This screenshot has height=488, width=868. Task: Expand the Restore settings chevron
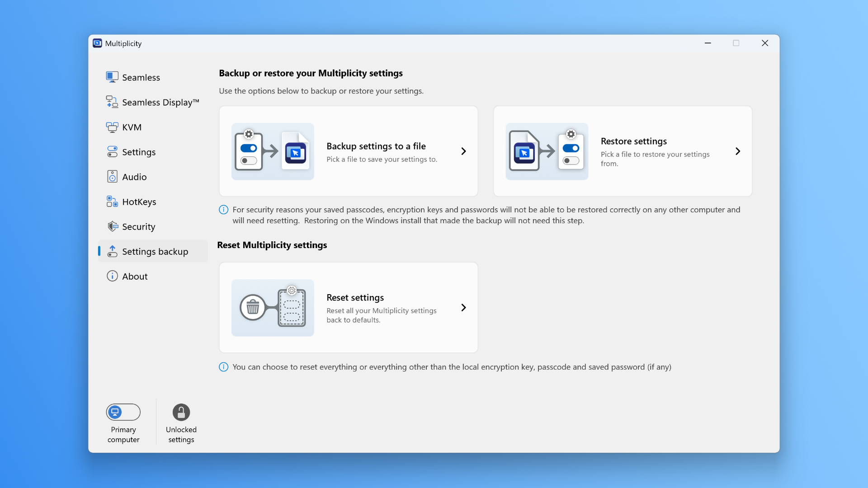click(x=738, y=151)
